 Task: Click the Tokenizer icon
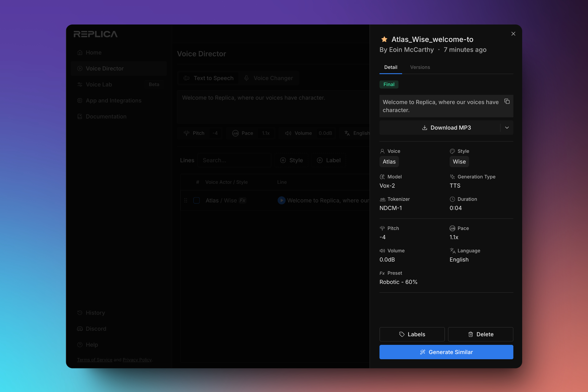[x=383, y=199]
